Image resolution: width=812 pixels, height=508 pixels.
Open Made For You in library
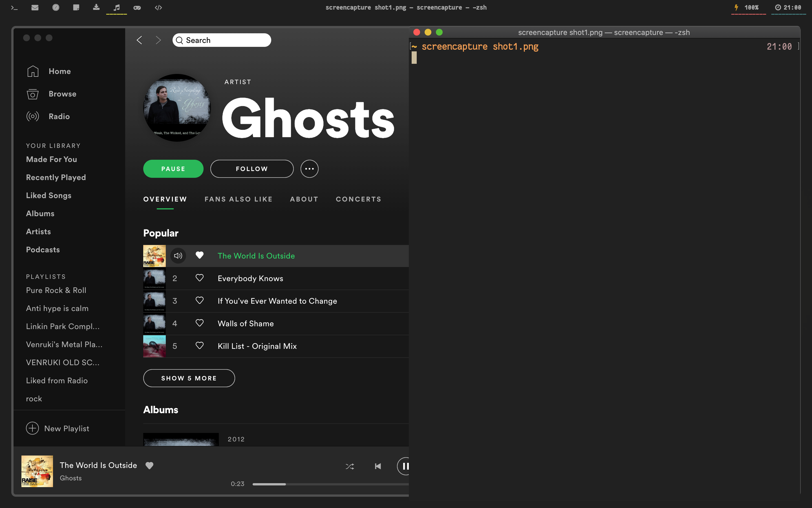(x=52, y=159)
